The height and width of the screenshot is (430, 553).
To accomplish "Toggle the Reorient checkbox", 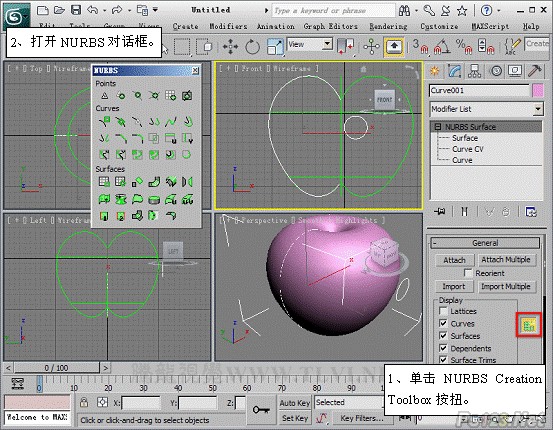I will point(468,273).
